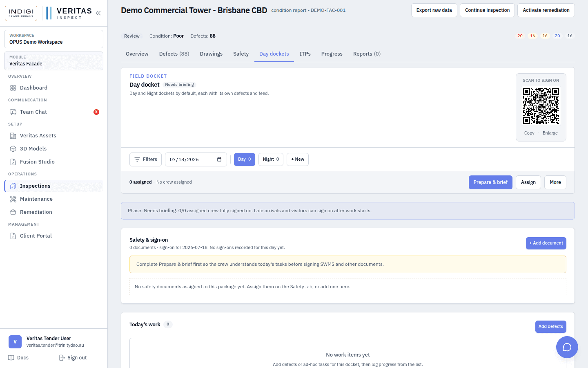Click the 3D Models cube icon
This screenshot has width=588, height=368.
[x=13, y=149]
